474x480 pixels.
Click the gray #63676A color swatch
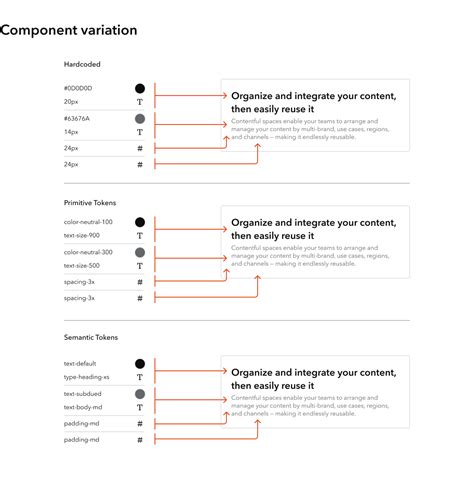(140, 119)
